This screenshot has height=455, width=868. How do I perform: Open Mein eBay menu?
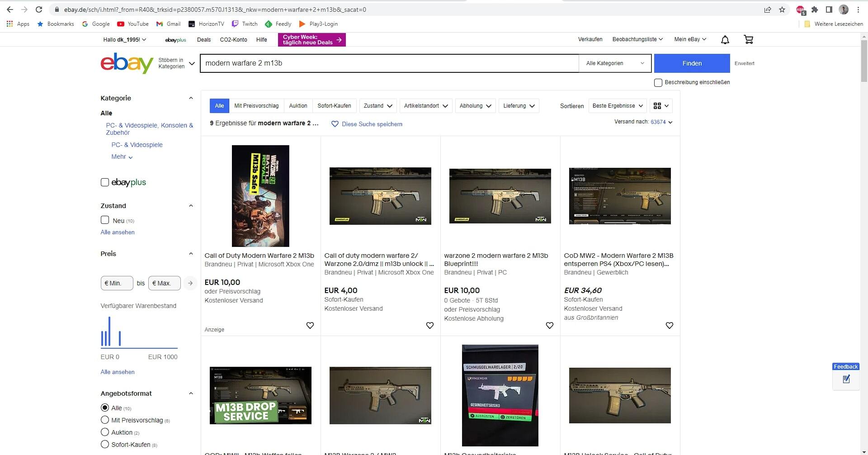[690, 39]
